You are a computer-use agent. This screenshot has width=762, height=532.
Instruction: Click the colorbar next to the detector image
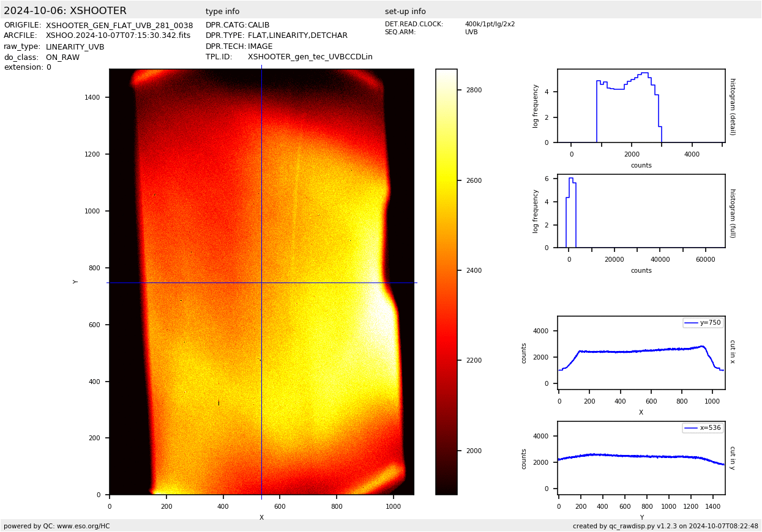[x=446, y=281]
